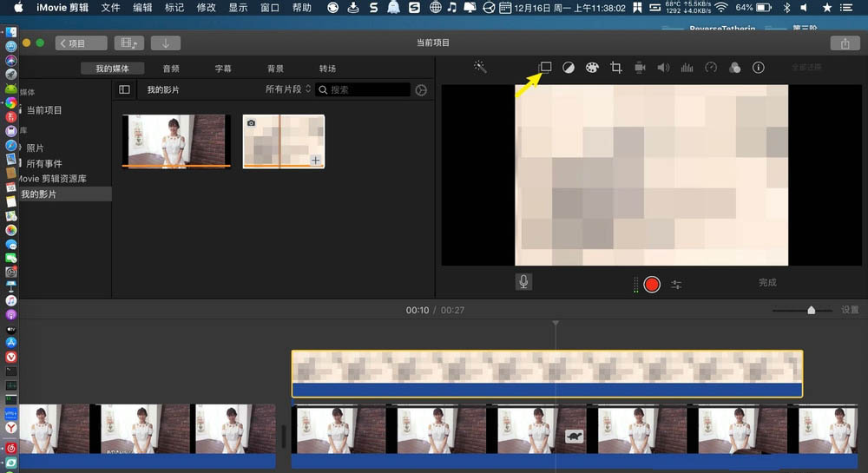This screenshot has height=473, width=868.
Task: Open the color correction palette icon
Action: (592, 68)
